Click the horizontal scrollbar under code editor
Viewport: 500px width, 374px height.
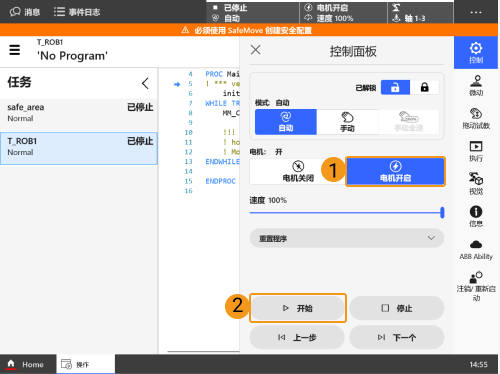point(203,351)
